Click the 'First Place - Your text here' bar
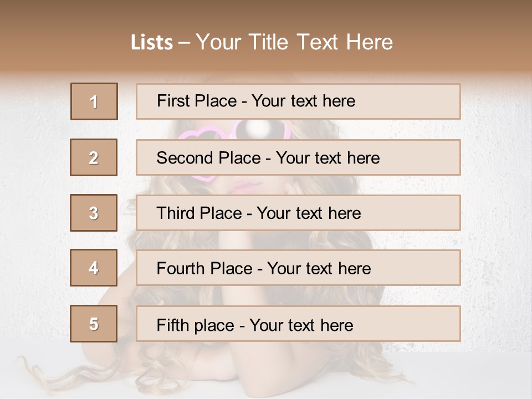Screen dimensions: 532x399 coord(298,101)
